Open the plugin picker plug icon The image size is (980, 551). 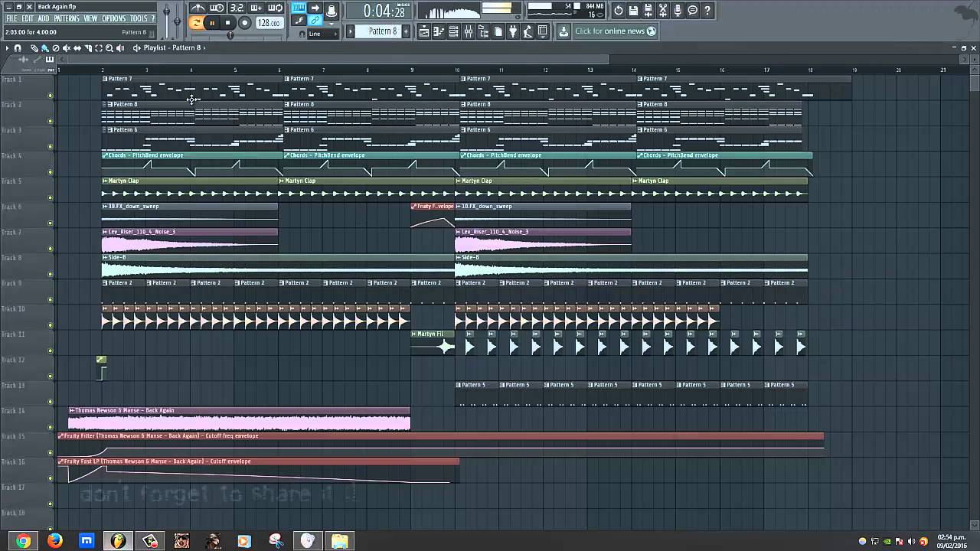click(x=512, y=31)
